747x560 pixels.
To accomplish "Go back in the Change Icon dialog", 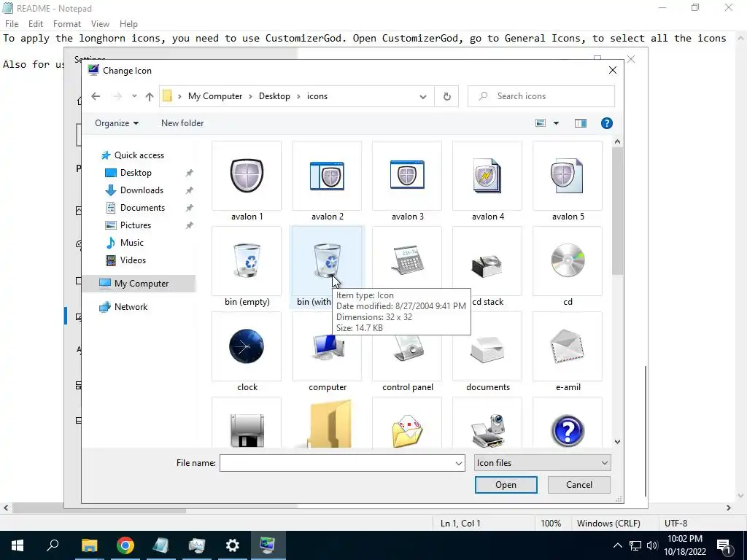I will [x=96, y=96].
